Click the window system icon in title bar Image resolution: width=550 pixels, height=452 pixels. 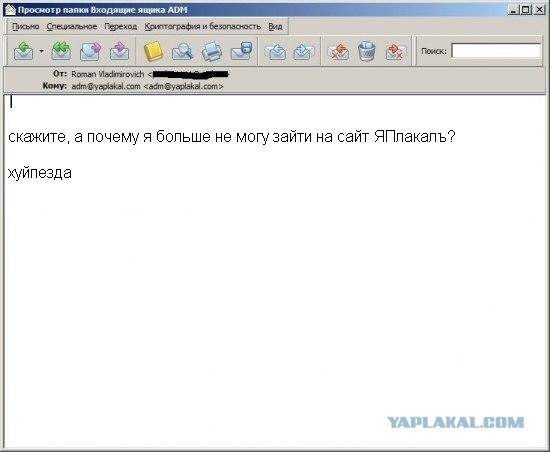click(x=10, y=10)
